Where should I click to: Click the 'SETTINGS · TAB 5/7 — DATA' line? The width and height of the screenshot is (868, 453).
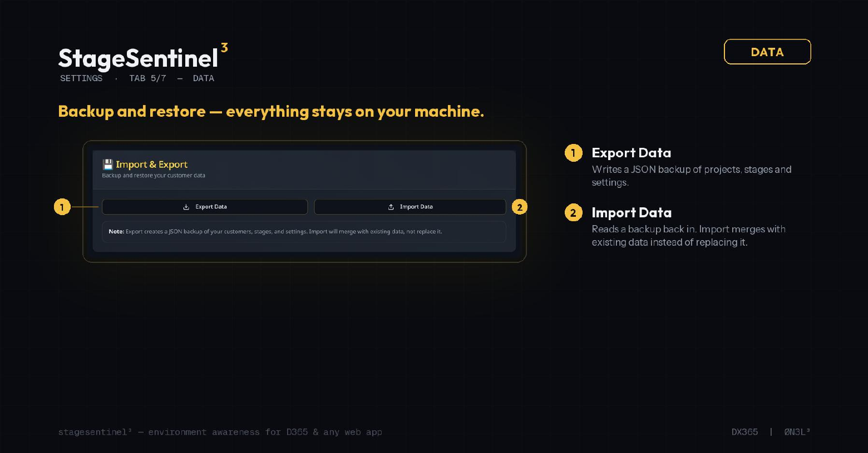point(137,78)
